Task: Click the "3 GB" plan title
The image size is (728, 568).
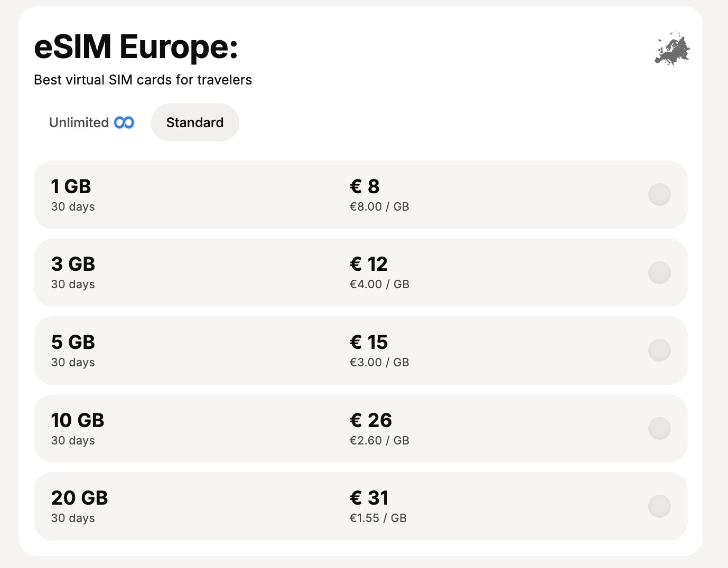Action: point(73,264)
